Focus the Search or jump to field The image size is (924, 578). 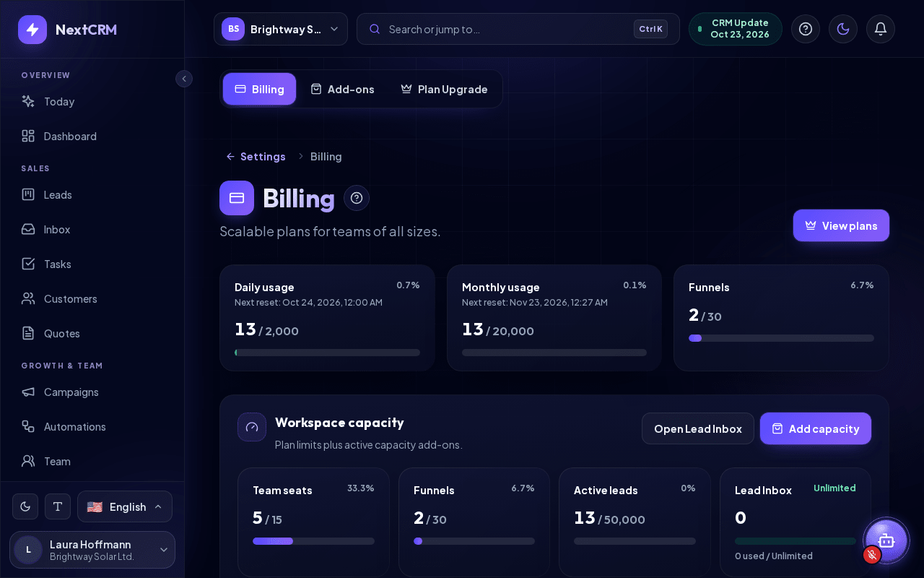pos(518,29)
